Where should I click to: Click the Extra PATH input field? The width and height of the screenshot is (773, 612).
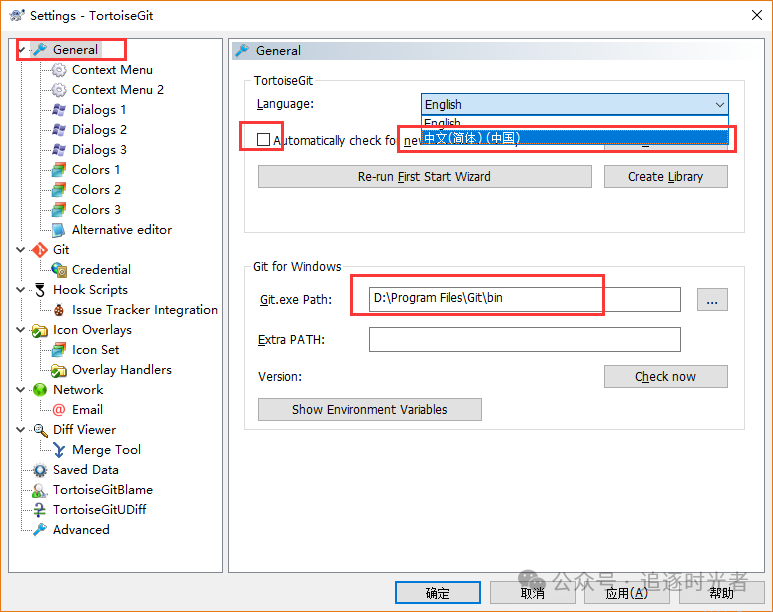pos(525,339)
